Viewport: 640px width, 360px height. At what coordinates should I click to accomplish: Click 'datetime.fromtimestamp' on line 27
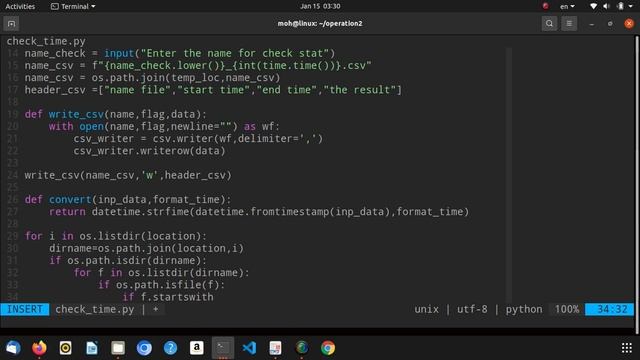tap(262, 212)
